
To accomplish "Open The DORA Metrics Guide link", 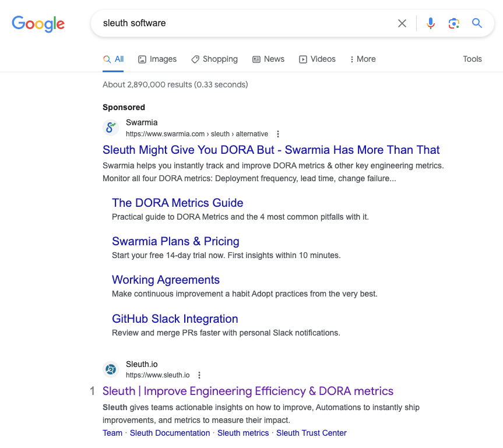I will point(177,203).
